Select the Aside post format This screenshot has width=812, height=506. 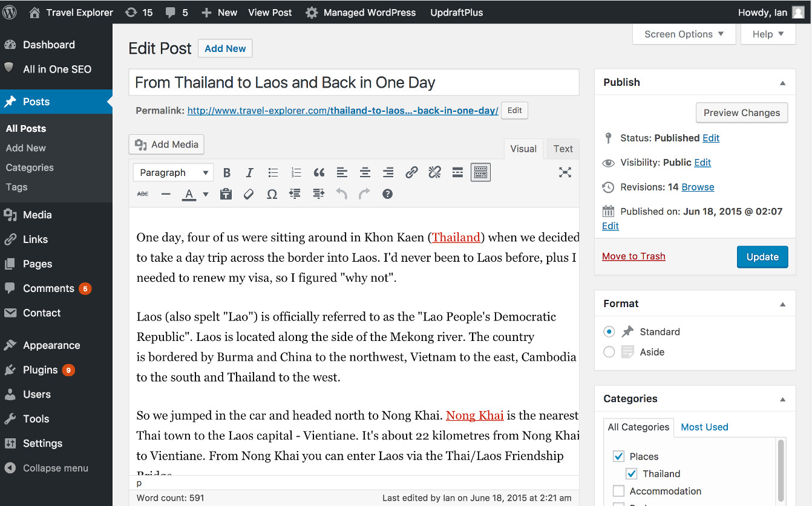(609, 352)
